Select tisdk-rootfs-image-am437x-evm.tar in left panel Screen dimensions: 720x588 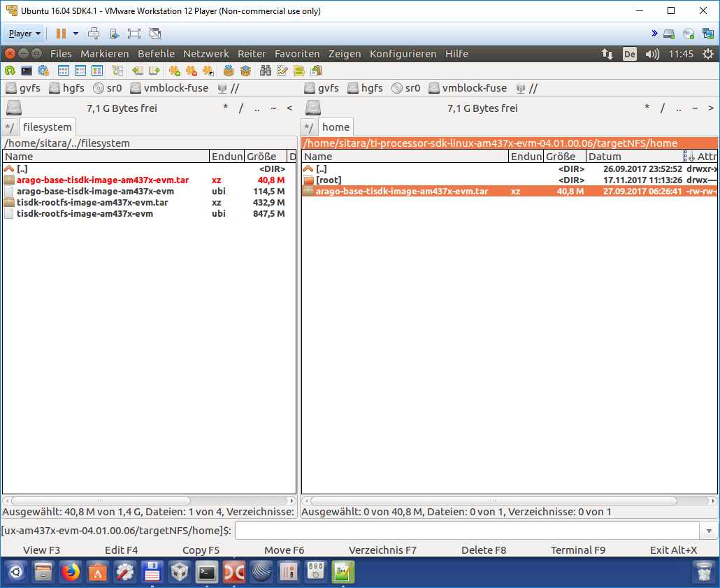149,203
